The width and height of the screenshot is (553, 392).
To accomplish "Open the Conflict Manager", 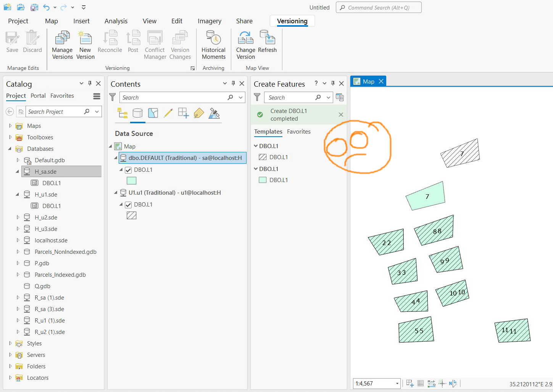I will 155,45.
